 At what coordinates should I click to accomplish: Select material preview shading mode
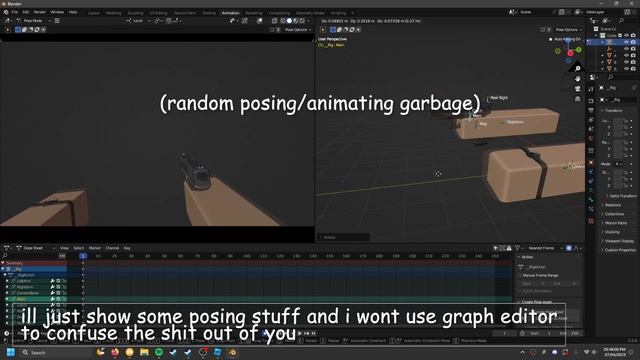pyautogui.click(x=296, y=20)
